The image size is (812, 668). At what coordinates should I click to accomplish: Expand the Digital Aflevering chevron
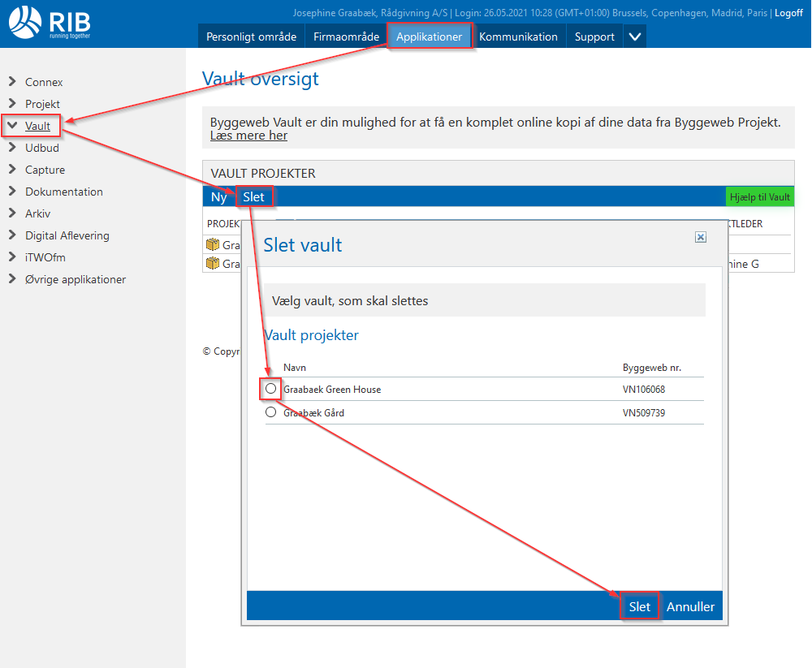[x=13, y=235]
